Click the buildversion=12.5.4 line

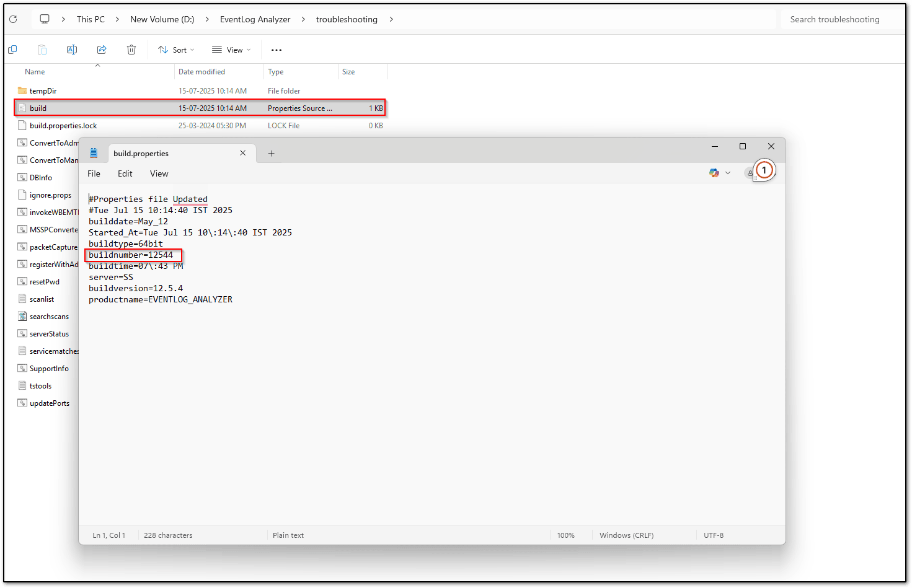coord(136,288)
